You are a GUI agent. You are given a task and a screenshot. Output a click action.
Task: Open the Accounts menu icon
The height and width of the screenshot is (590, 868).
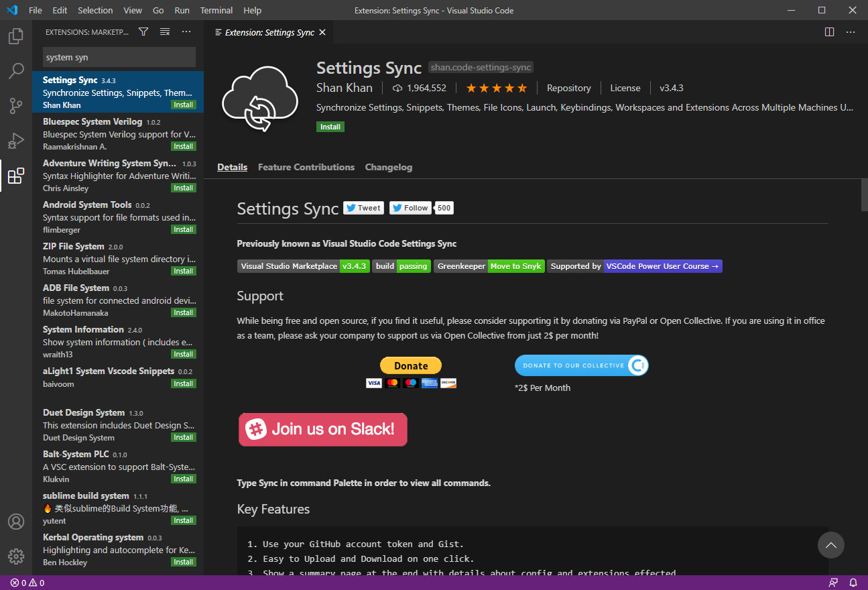(16, 522)
